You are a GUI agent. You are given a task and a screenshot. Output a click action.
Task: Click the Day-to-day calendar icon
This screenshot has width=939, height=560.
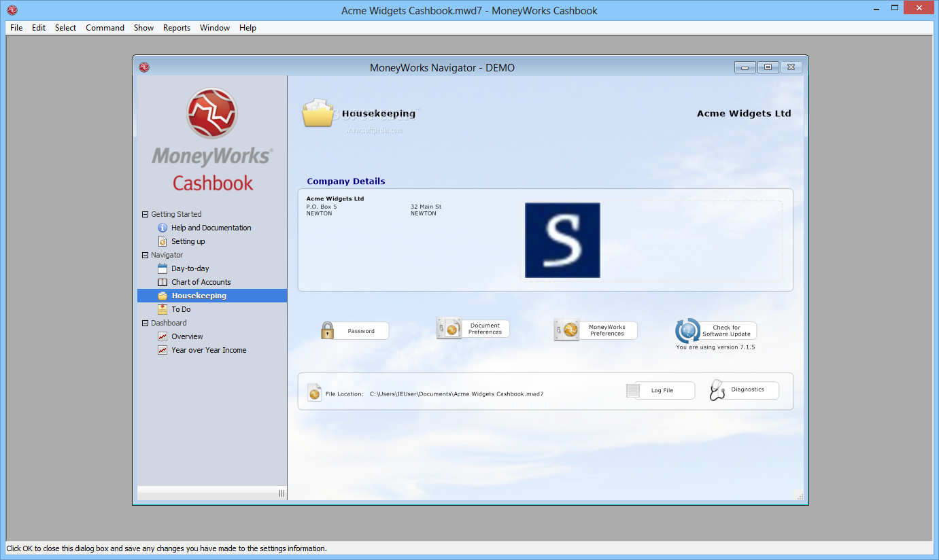point(163,268)
